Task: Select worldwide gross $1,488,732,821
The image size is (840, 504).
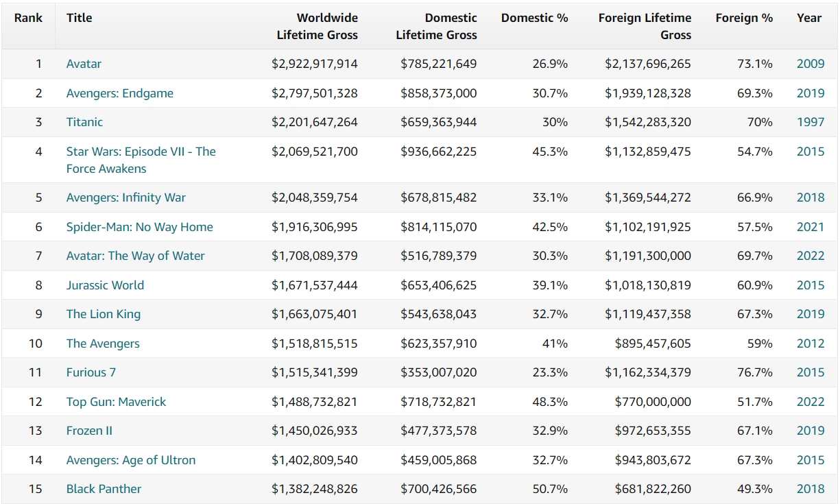Action: 315,402
